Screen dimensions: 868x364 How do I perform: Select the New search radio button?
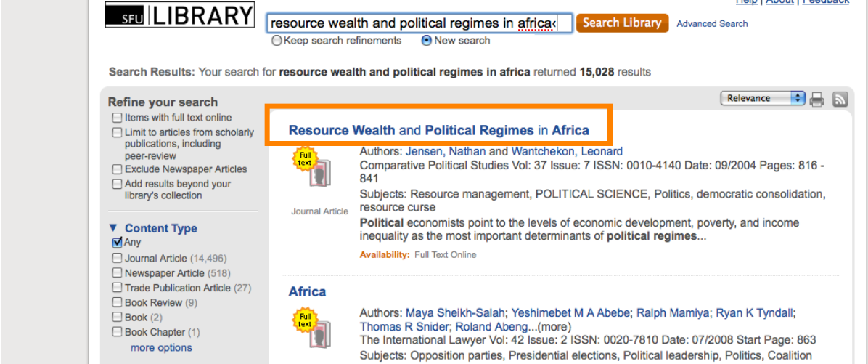tap(427, 41)
